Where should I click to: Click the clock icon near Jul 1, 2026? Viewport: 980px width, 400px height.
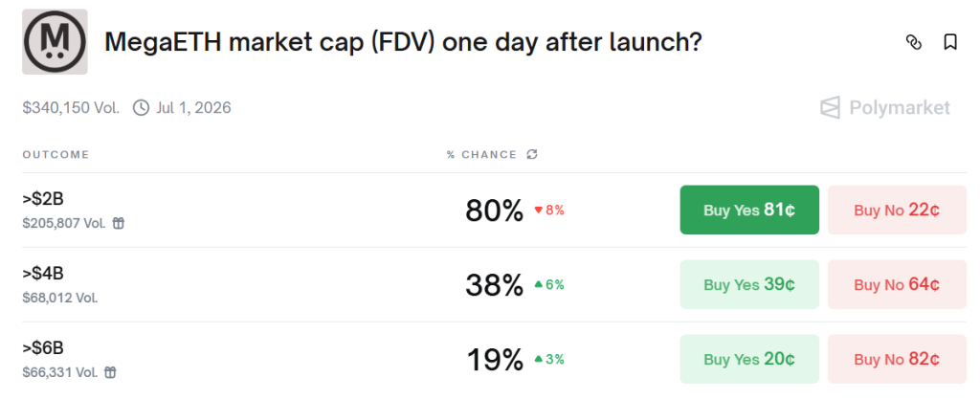[141, 107]
